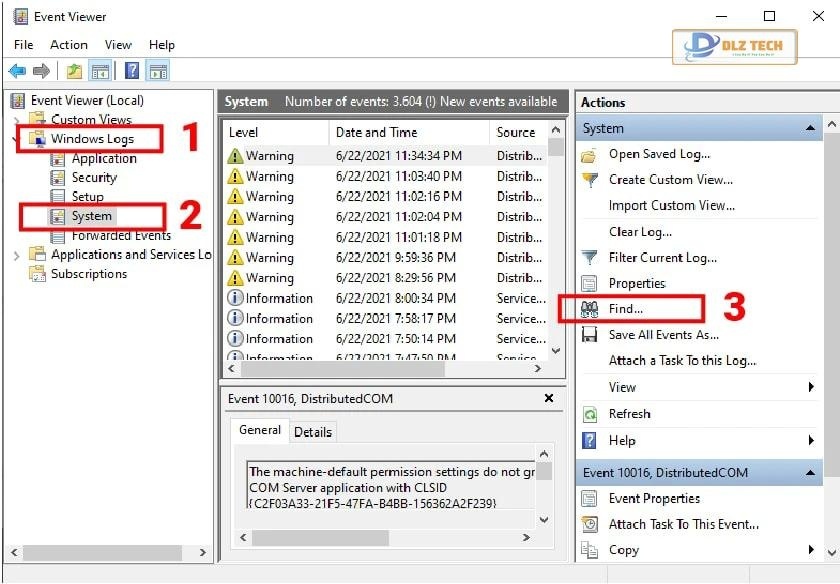Open the Action menu
The image size is (840, 584).
69,44
